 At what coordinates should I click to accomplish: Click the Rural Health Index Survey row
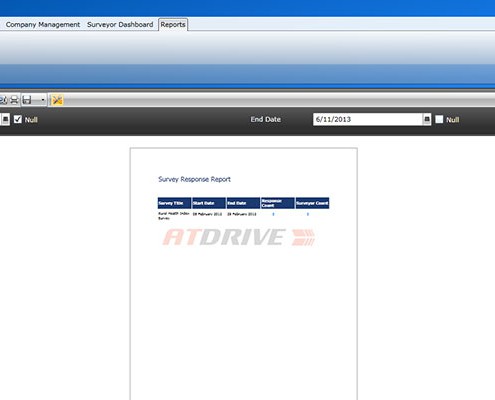[x=243, y=216]
